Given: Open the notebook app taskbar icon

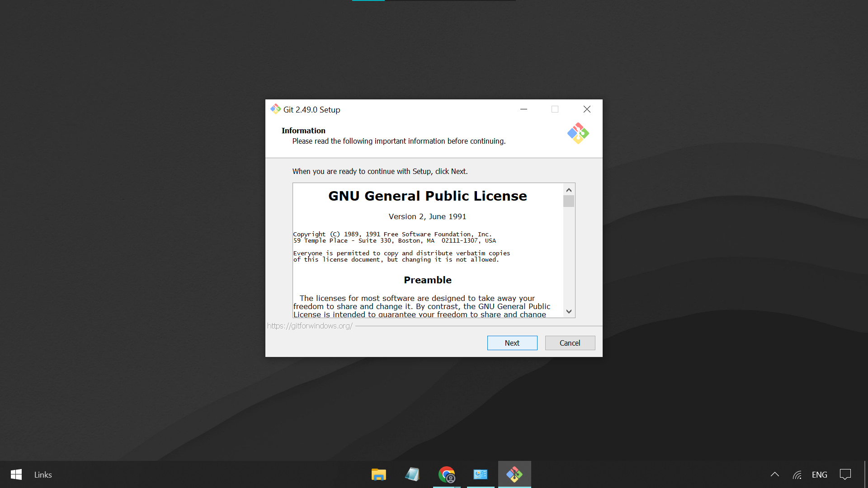Looking at the screenshot, I should pyautogui.click(x=412, y=474).
